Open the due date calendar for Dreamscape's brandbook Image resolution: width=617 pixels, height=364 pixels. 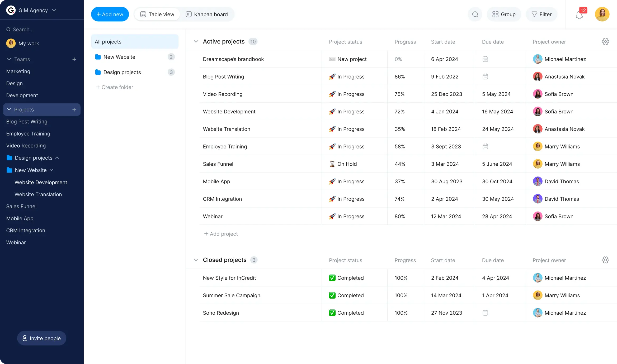pos(485,59)
